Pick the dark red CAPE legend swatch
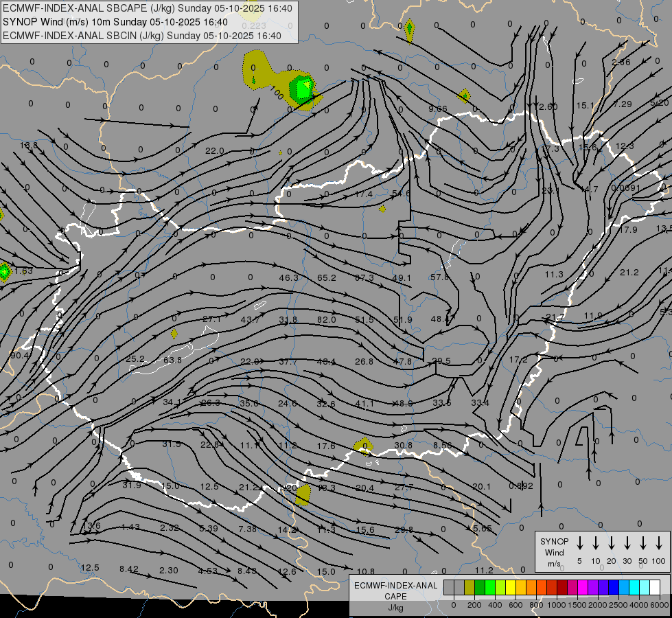The image size is (672, 618). point(562,588)
